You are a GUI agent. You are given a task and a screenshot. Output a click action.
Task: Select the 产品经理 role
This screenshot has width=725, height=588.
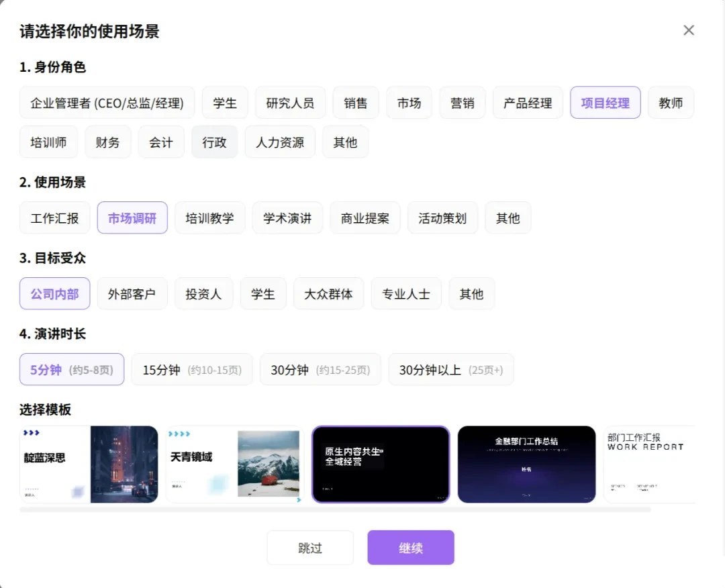528,103
